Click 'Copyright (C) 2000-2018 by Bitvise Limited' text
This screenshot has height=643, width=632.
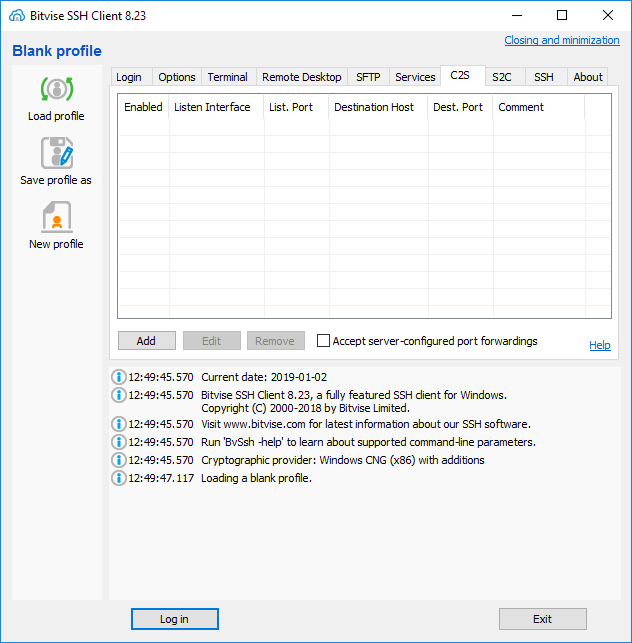pos(305,408)
